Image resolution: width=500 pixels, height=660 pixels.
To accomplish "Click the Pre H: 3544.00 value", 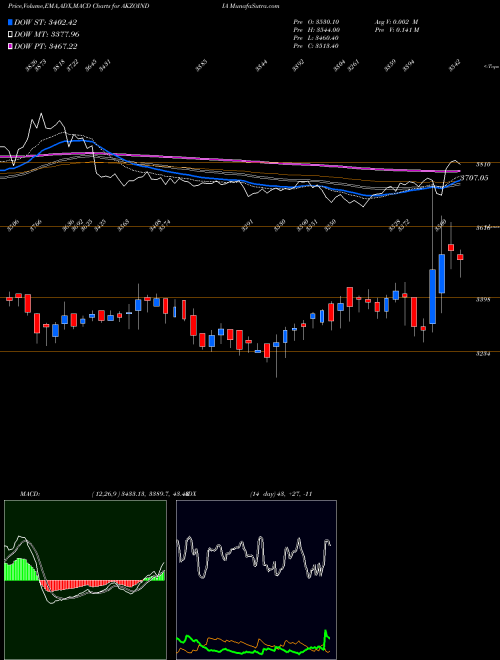I will coord(316,30).
